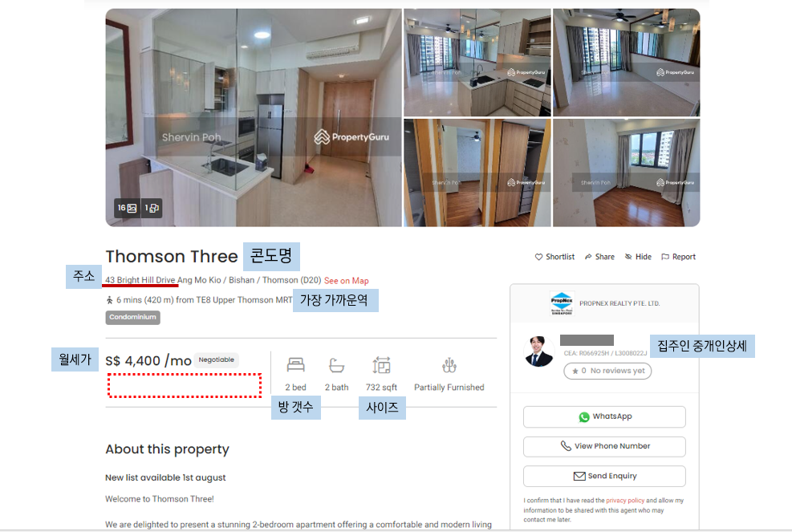Screen dimensions: 792x532
Task: Hide this listing with the Hide icon
Action: (628, 257)
